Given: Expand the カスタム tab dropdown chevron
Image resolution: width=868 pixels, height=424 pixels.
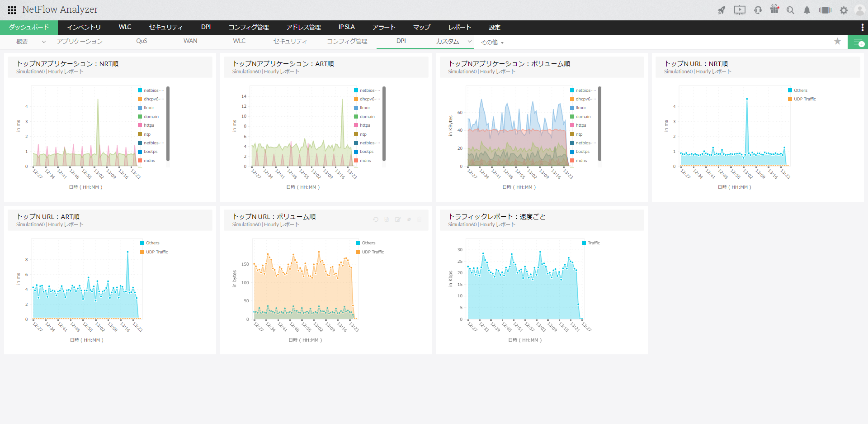Looking at the screenshot, I should click(470, 41).
